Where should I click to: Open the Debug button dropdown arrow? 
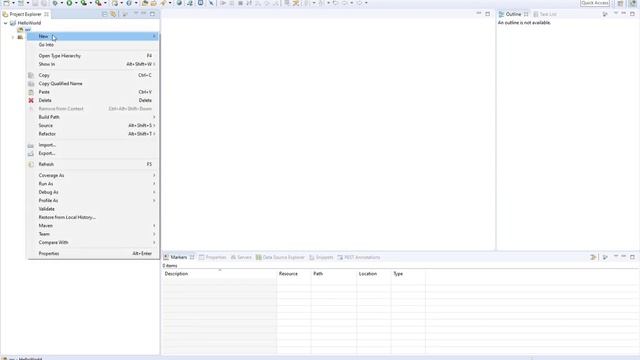pos(61,3)
